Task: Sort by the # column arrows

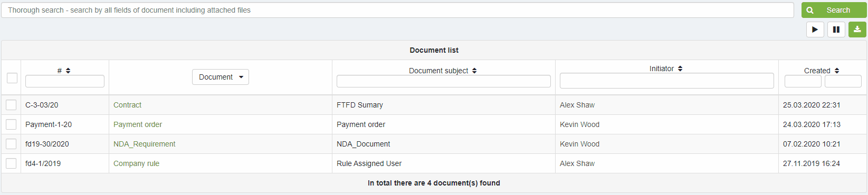Action: [68, 71]
